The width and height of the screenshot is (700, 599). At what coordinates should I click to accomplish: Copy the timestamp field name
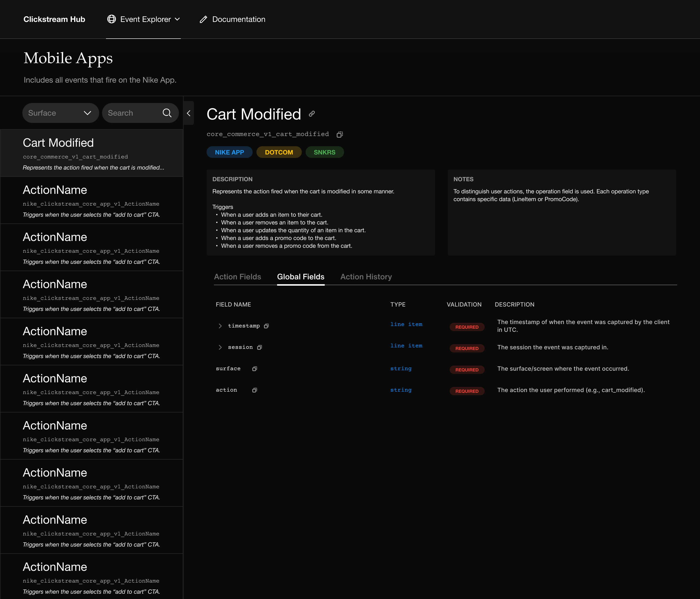pos(267,326)
